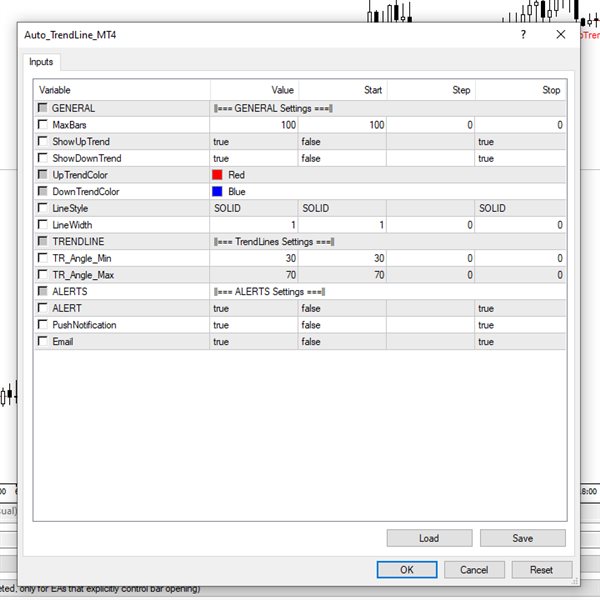Tick the ALERT checkbox

point(42,308)
